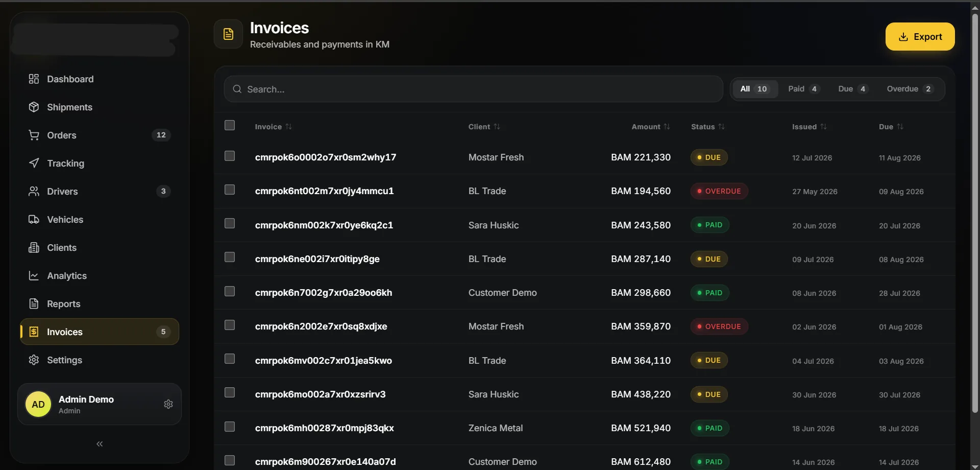Select checkbox for invoice cmrpok6o0002o7xr0sm2why17
The height and width of the screenshot is (470, 980).
[230, 156]
